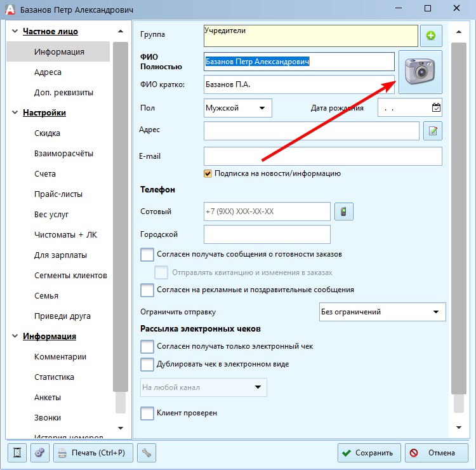Open the Адреса item in the sidebar

(x=48, y=72)
